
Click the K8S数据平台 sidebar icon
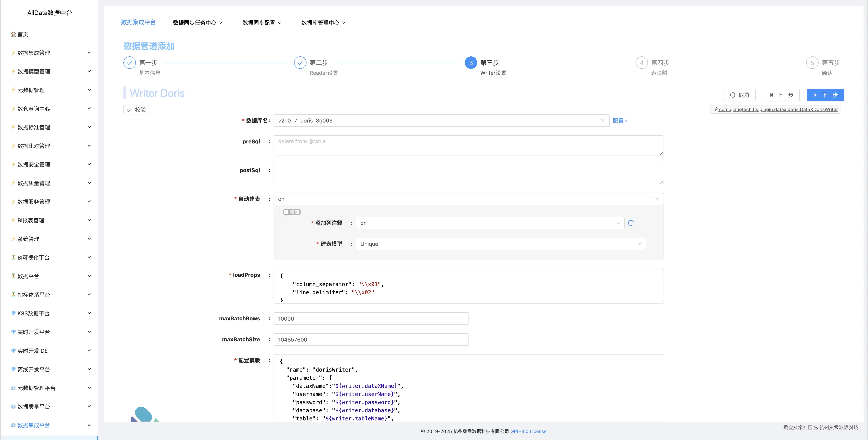pyautogui.click(x=13, y=313)
